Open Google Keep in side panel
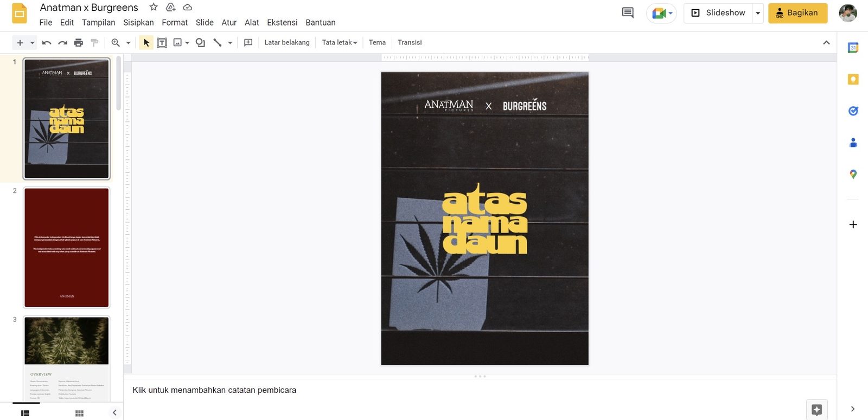Screen dimensions: 868x420 coord(853,80)
